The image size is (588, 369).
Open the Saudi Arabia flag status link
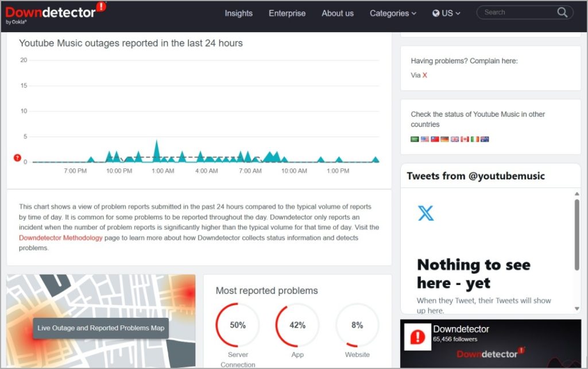click(415, 139)
